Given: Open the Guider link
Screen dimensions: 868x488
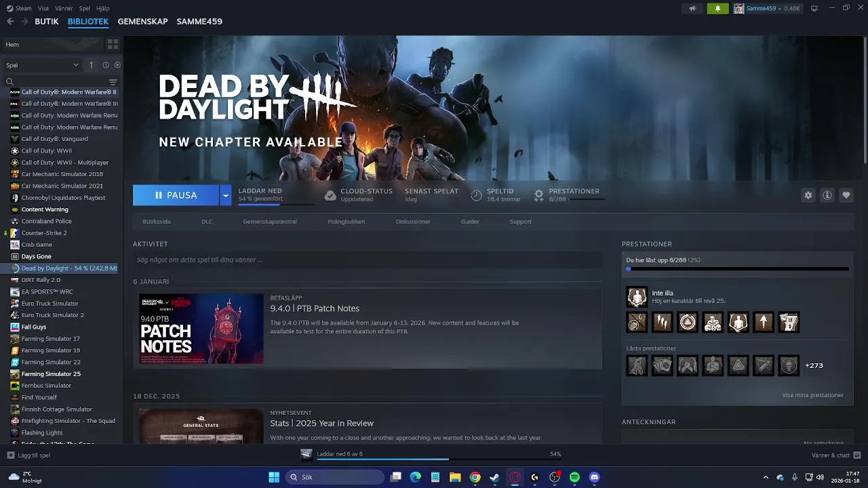Looking at the screenshot, I should [470, 222].
